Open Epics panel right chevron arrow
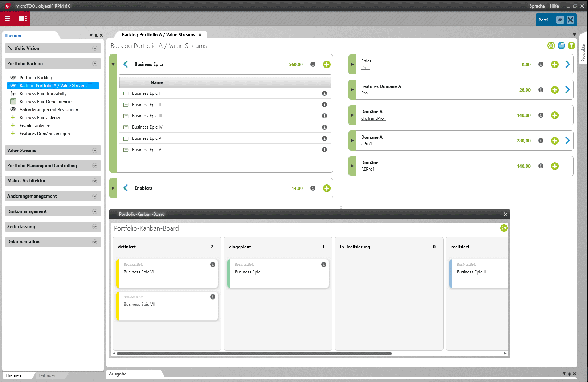The image size is (588, 382). (x=568, y=64)
